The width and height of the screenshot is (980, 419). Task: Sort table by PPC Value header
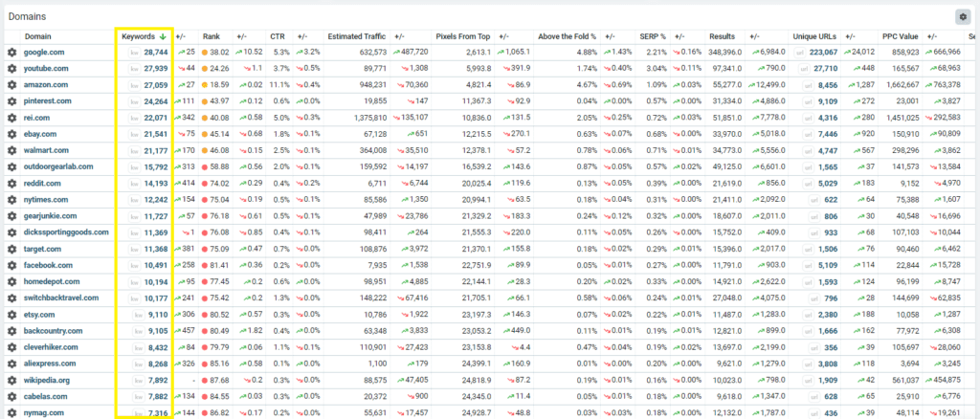[900, 37]
